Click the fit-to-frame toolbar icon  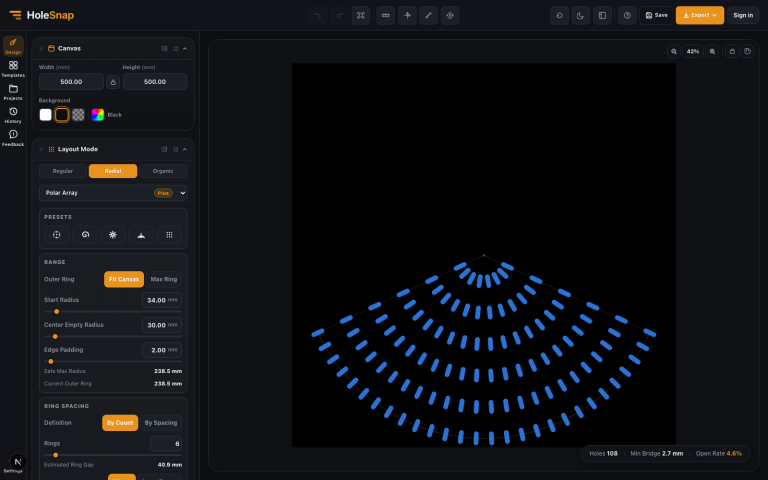point(360,15)
